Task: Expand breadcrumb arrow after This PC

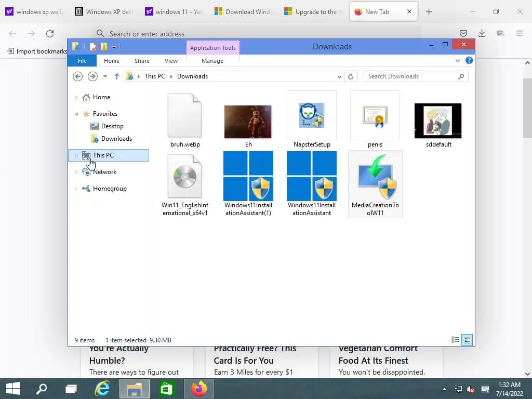Action: pos(171,77)
